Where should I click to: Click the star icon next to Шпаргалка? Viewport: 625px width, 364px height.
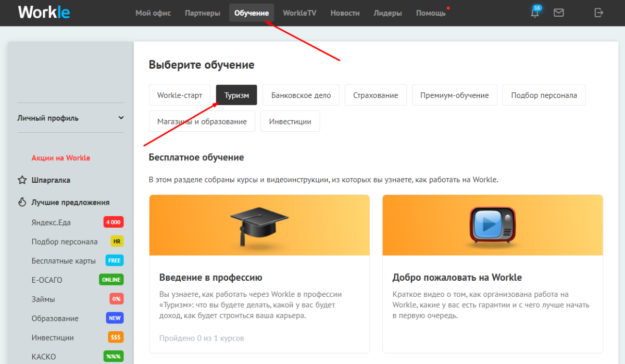[21, 180]
